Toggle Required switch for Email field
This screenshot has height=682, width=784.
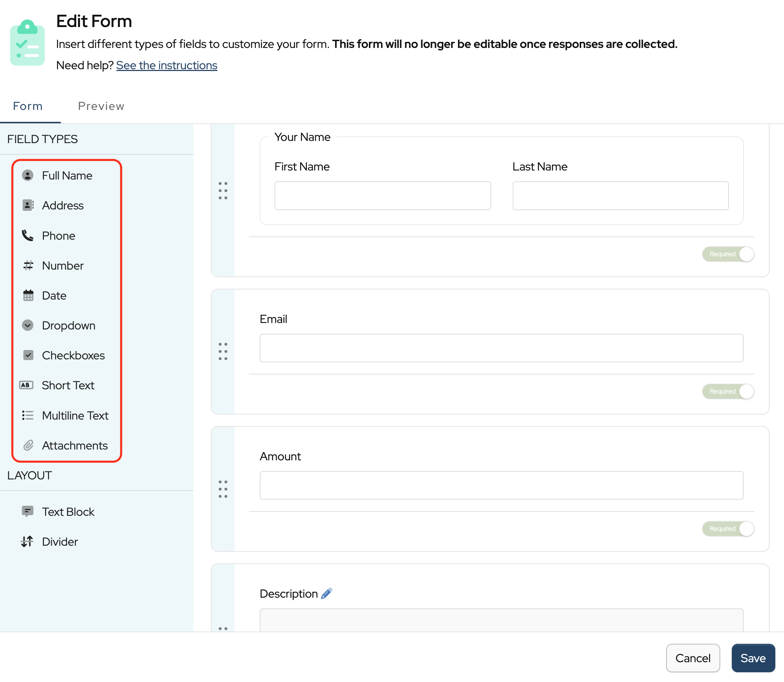[x=728, y=391]
